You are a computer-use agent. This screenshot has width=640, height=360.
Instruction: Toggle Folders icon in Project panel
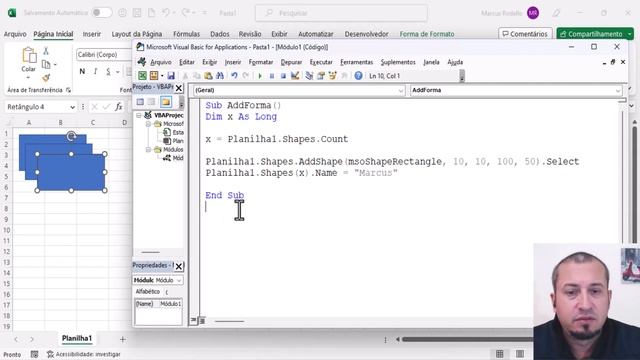[166, 102]
